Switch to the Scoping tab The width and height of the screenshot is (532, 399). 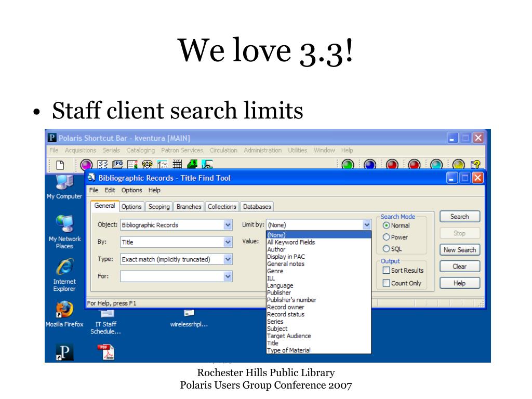(159, 207)
